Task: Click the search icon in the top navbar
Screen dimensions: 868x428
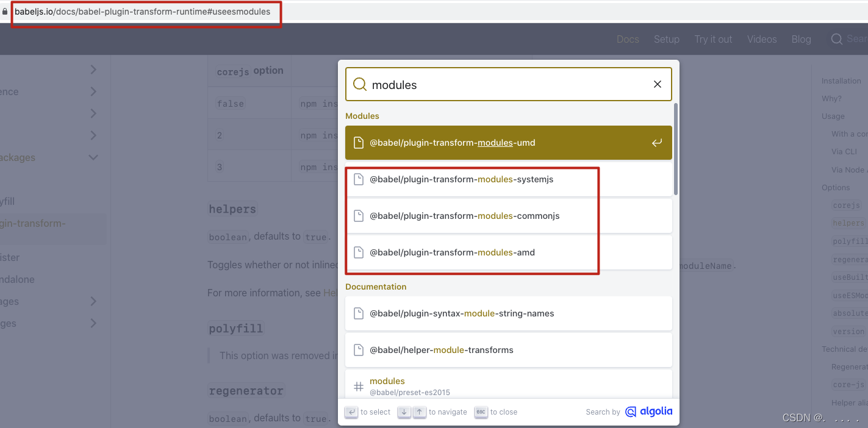Action: (x=837, y=39)
